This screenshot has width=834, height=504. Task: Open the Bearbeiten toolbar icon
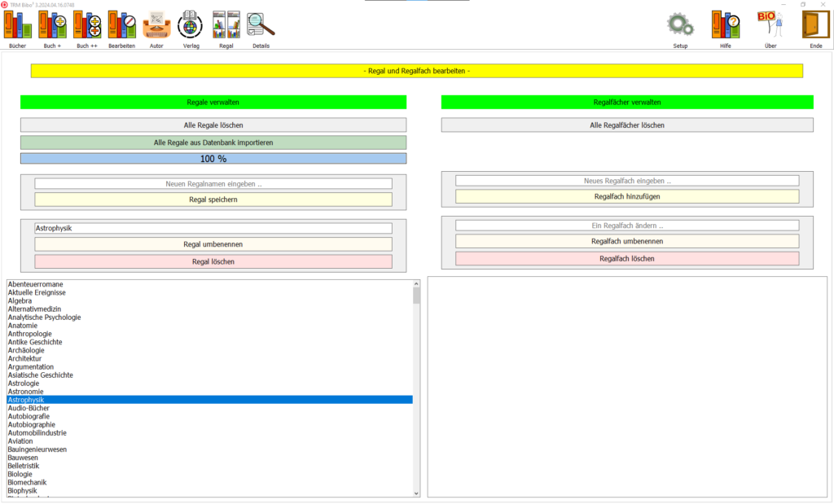pyautogui.click(x=122, y=25)
